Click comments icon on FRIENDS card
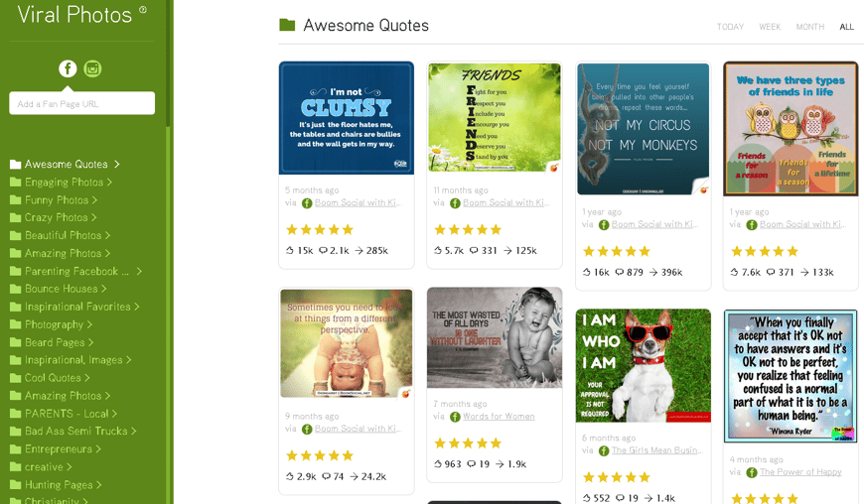Image resolution: width=864 pixels, height=504 pixels. [x=474, y=250]
